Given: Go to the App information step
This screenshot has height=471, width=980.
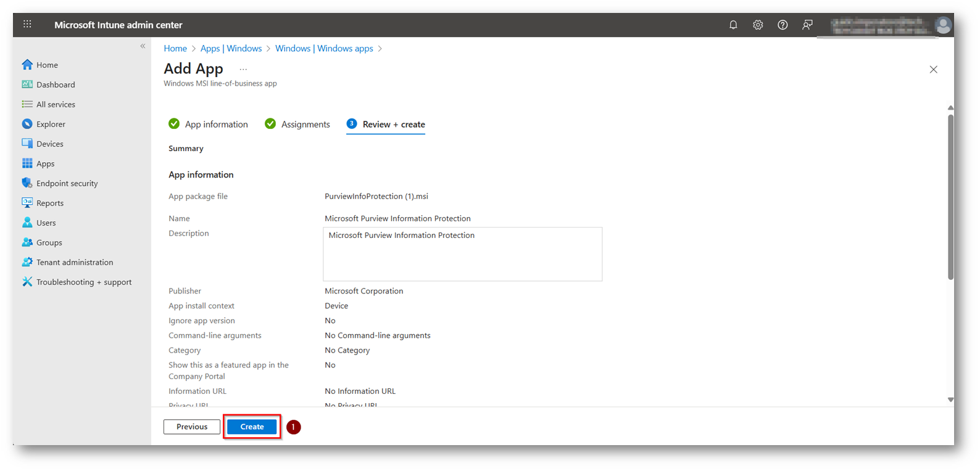Looking at the screenshot, I should point(208,125).
